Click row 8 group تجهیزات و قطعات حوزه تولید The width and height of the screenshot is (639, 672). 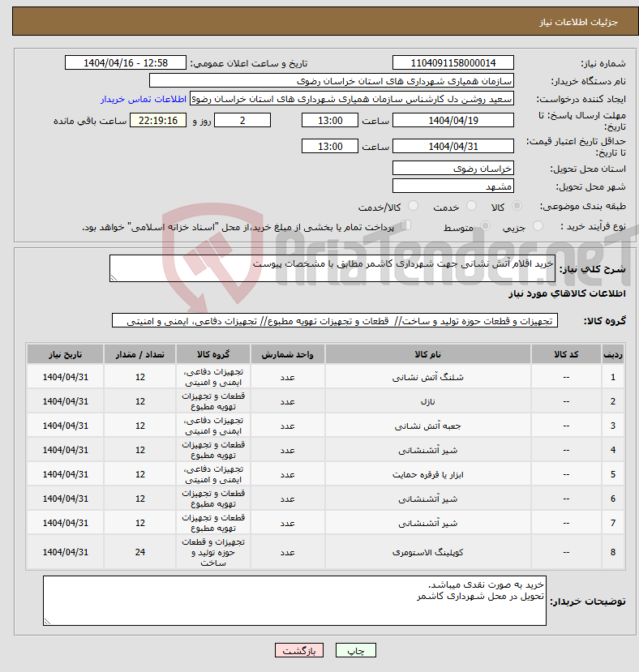213,552
